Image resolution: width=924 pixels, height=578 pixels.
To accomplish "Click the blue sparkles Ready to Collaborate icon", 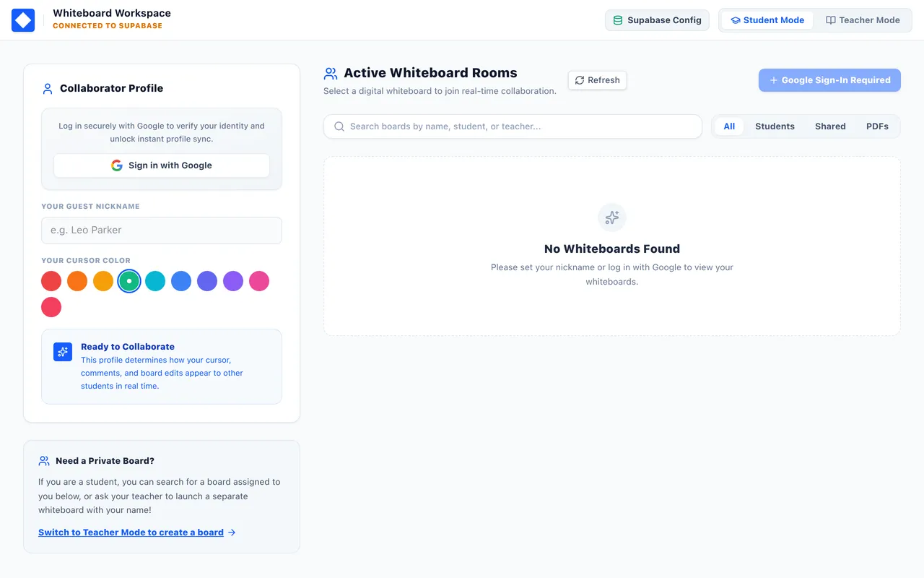I will coord(63,352).
